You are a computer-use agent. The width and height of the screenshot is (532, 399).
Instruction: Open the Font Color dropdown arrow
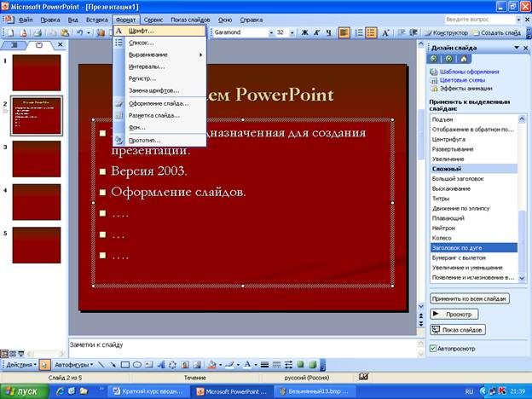coord(256,365)
